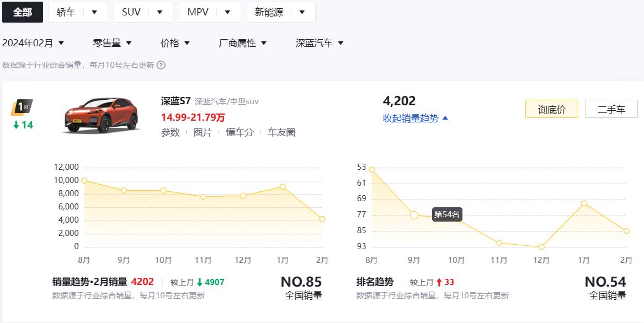Viewport: 644px width, 323px height.
Task: Click the 1月 point on ranking chart
Action: (x=584, y=203)
